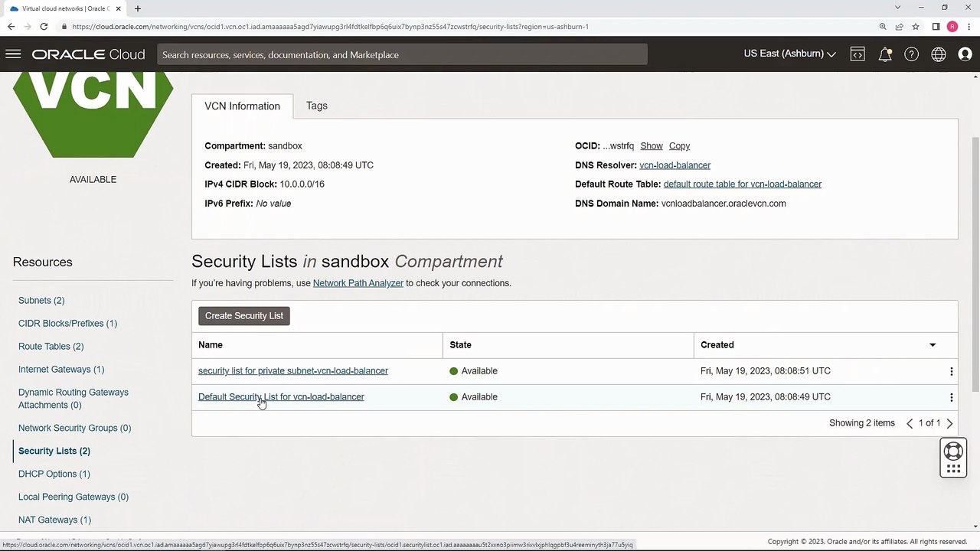Focus the search resources and services field
This screenshot has height=551, width=980.
point(403,55)
